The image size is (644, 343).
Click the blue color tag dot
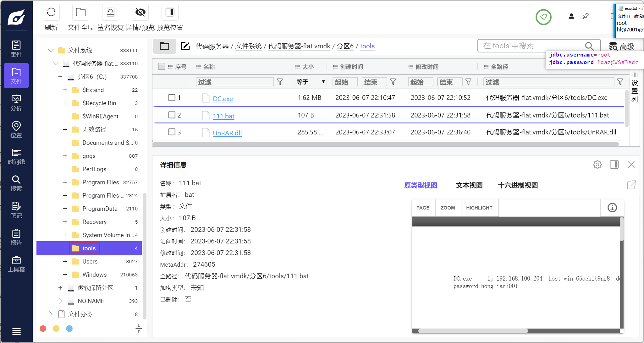coord(69,329)
